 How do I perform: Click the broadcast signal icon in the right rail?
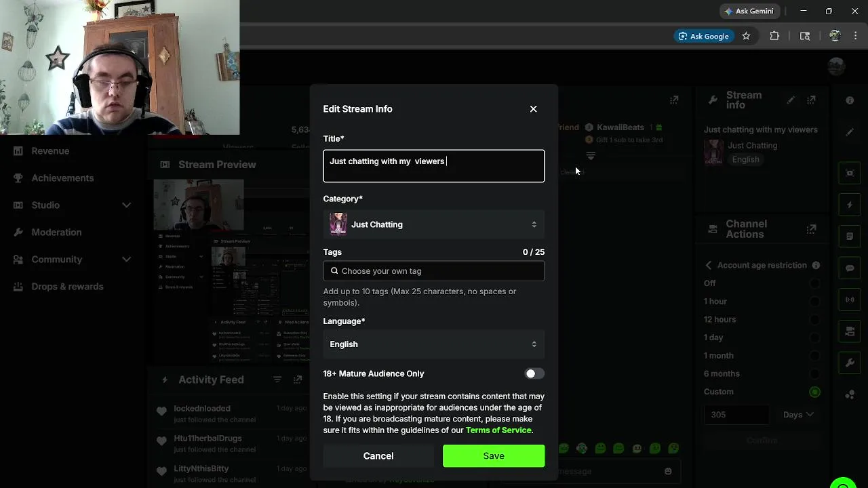(850, 300)
